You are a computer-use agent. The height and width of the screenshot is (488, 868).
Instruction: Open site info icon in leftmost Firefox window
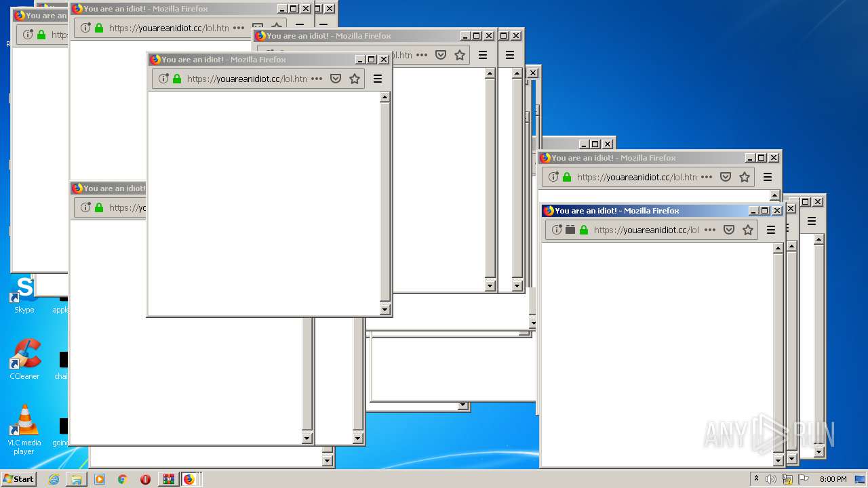pyautogui.click(x=28, y=35)
